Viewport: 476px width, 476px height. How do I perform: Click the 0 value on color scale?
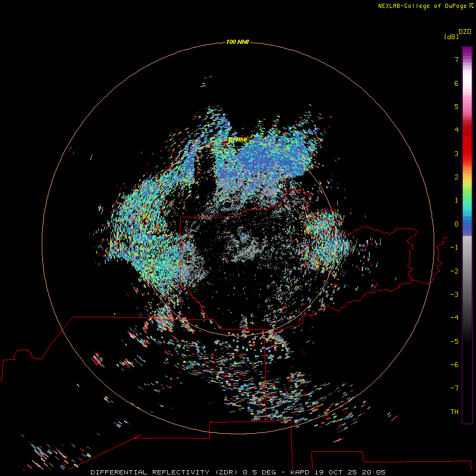[456, 224]
